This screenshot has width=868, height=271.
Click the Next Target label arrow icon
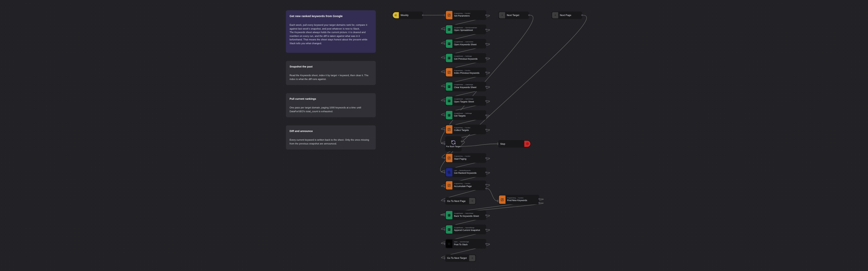pos(502,15)
